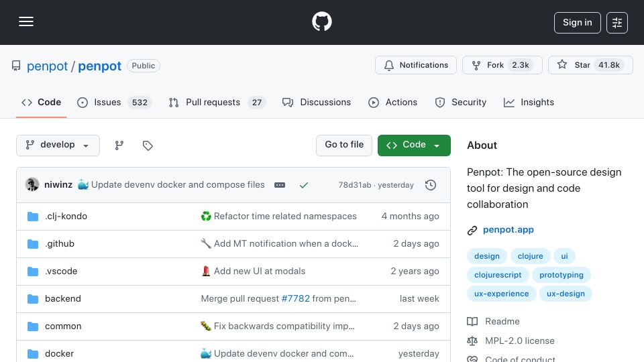
Task: Open the Discussions tab
Action: 316,102
